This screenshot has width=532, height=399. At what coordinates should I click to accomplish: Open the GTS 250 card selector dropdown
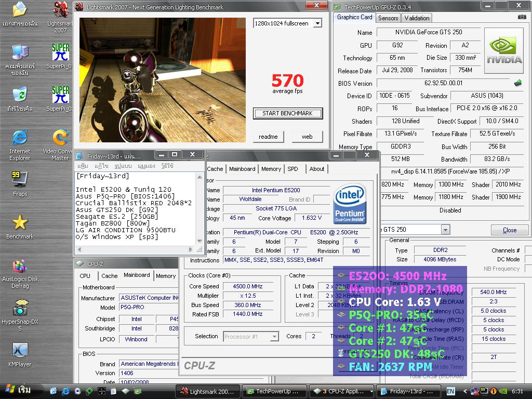point(445,230)
